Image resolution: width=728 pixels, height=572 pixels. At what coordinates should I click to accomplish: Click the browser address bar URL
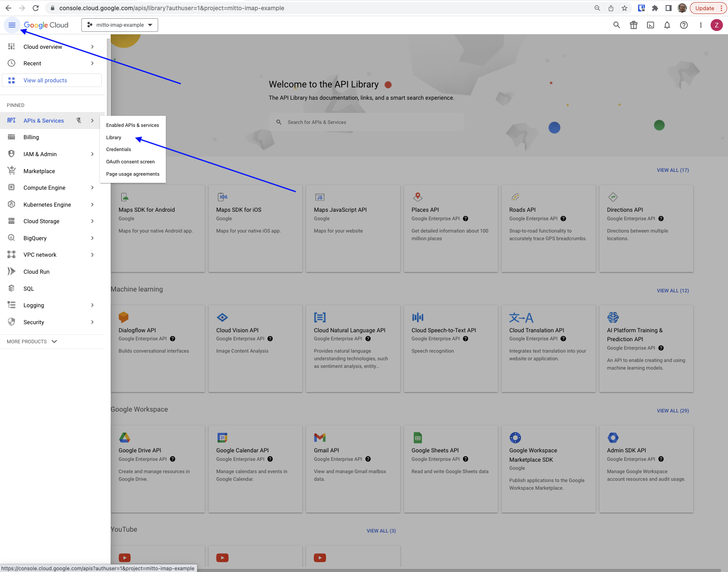172,8
